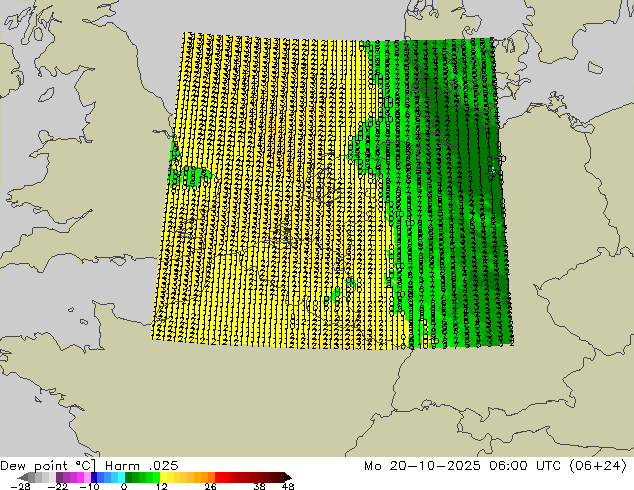This screenshot has height=490, width=634.
Task: Pick the dark purple legend swatch above -22
Action: [x=59, y=477]
